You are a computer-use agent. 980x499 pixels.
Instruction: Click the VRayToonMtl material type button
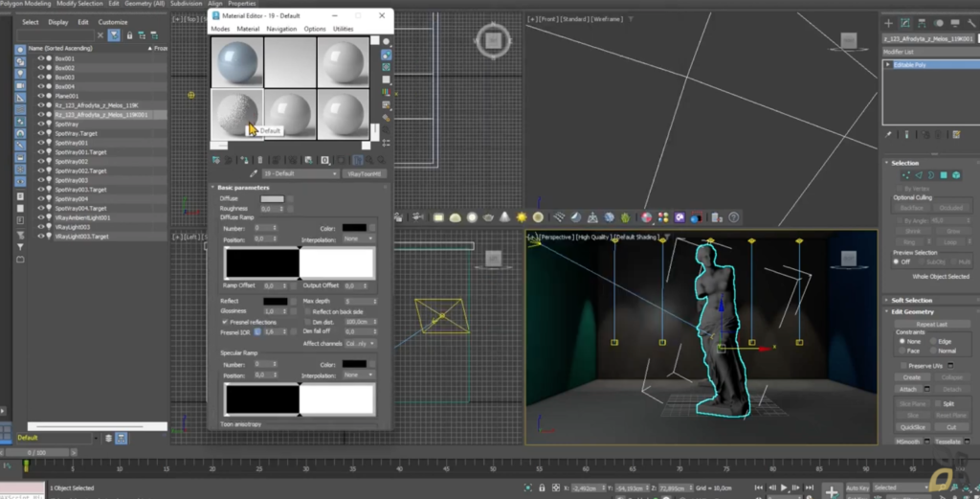pyautogui.click(x=365, y=174)
